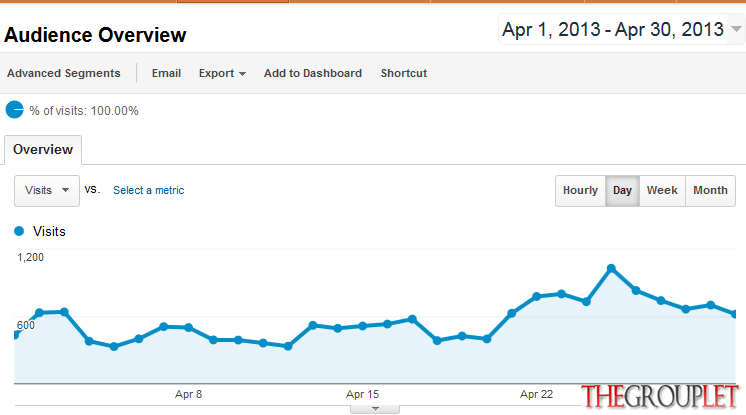Click the Apr 15 axis label

tap(362, 394)
